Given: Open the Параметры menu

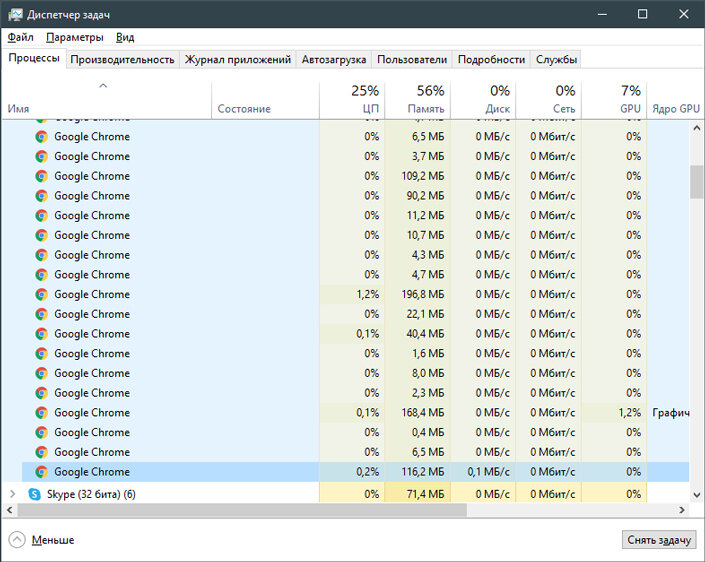Looking at the screenshot, I should coord(75,37).
